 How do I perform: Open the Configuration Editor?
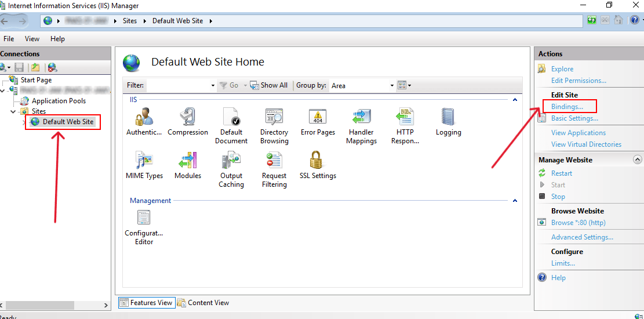coord(144,227)
